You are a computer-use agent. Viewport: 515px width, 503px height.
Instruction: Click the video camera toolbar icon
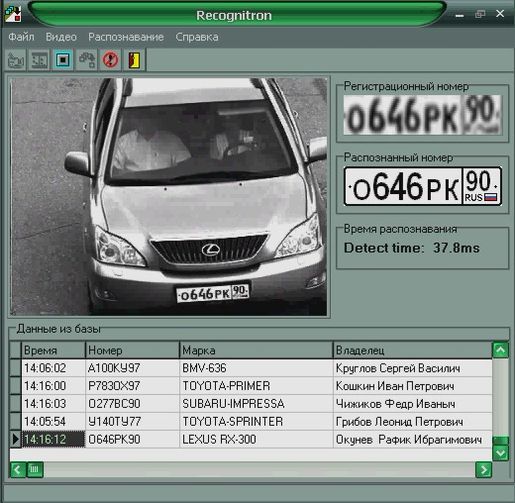[x=15, y=60]
